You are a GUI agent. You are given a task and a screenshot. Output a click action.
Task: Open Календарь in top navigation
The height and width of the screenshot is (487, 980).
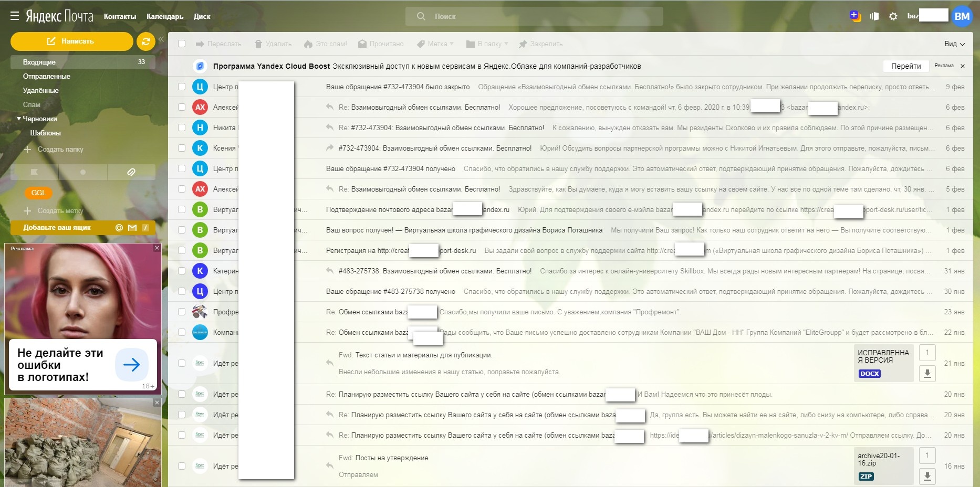pyautogui.click(x=165, y=16)
